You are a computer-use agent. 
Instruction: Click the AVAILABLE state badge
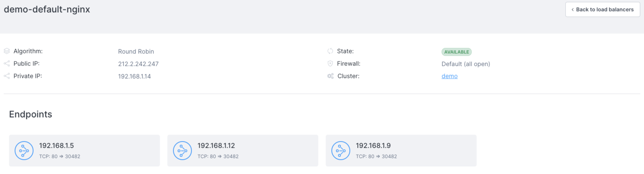457,52
